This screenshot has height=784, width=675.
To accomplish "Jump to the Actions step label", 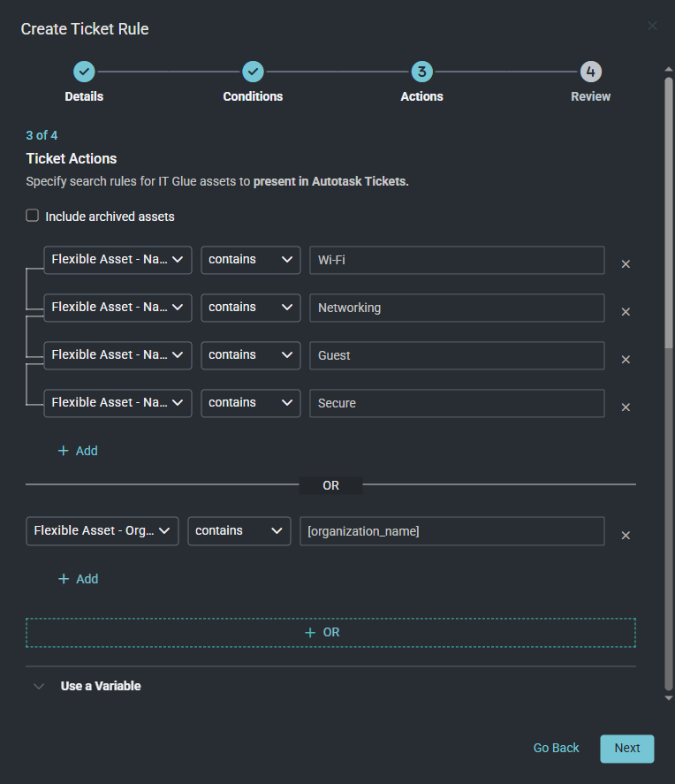I will [x=421, y=96].
